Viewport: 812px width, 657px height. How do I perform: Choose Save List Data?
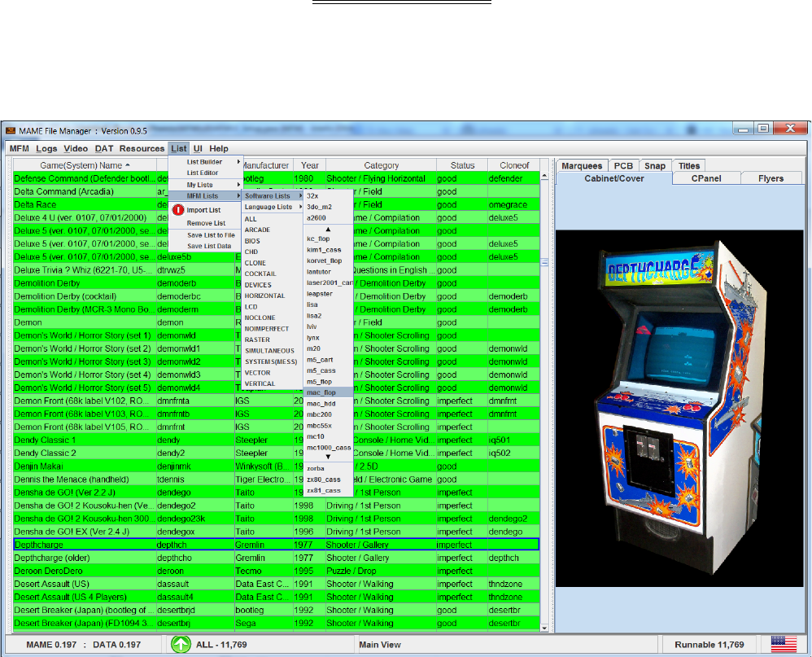[x=206, y=246]
